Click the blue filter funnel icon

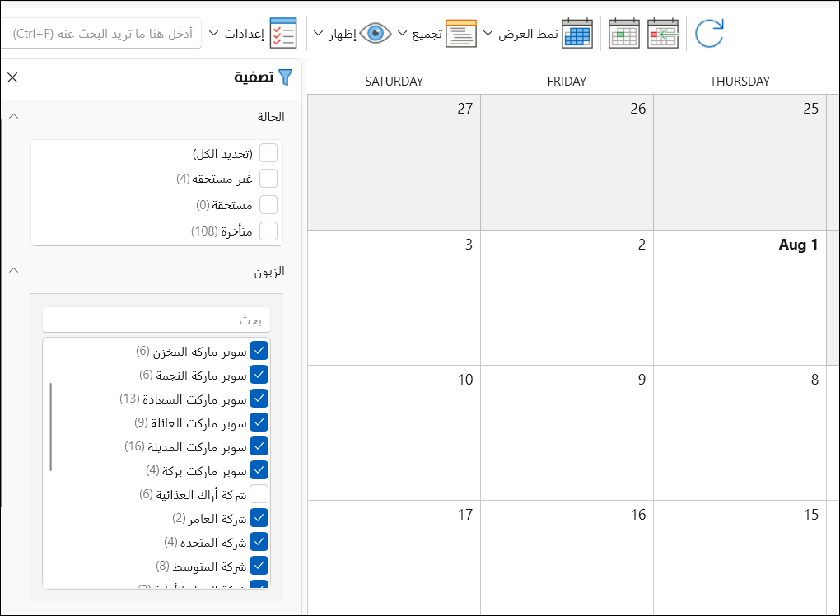click(286, 77)
